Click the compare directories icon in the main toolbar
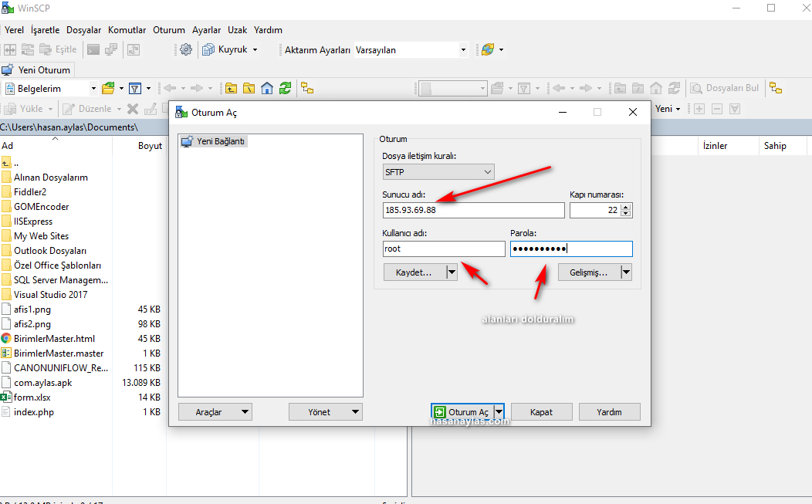This screenshot has width=812, height=504. click(10, 49)
